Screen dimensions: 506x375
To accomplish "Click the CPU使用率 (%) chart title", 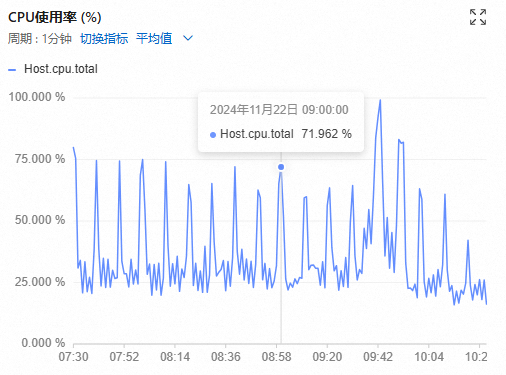I will tap(55, 17).
